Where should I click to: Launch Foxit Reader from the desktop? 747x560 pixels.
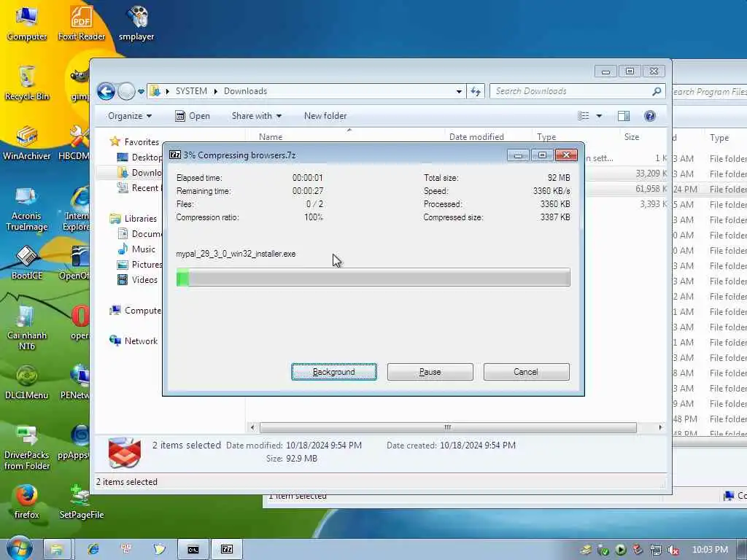(82, 24)
